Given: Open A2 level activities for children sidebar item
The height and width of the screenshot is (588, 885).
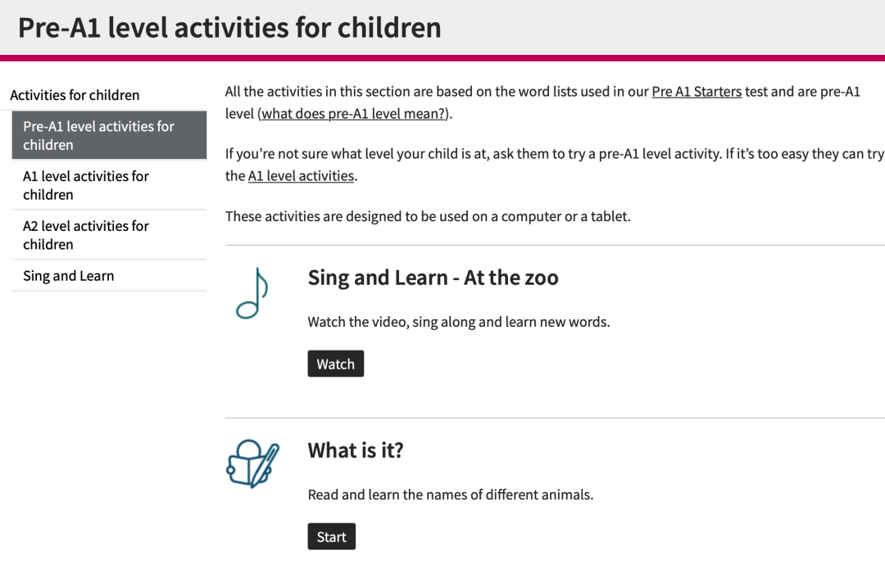Looking at the screenshot, I should pos(109,235).
